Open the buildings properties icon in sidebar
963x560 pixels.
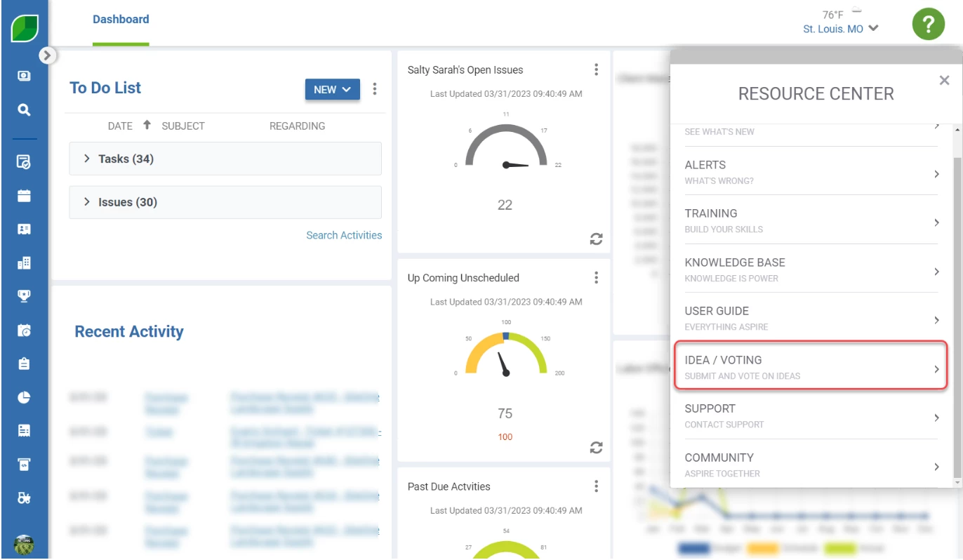tap(24, 263)
